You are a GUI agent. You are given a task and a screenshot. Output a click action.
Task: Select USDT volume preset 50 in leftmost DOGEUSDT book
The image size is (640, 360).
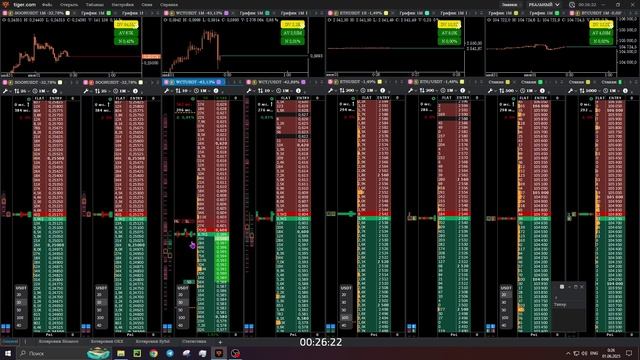20,310
